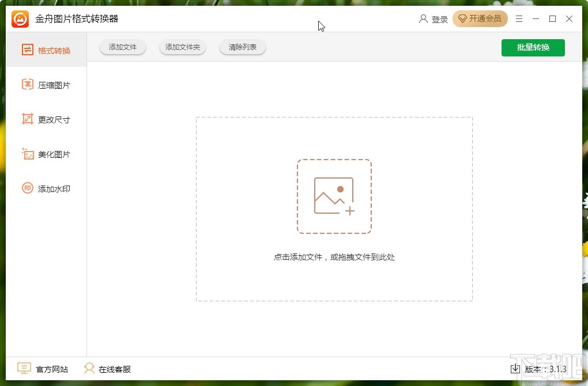Clear the list with 清除列表
Viewport: 588px width, 386px height.
pos(242,47)
